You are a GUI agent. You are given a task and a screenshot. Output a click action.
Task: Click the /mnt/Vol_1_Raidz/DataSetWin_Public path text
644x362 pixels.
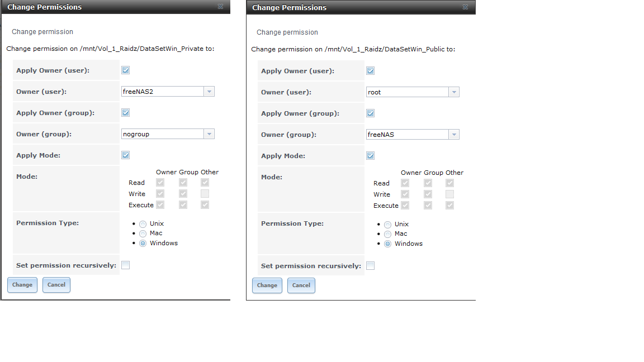[x=385, y=49]
